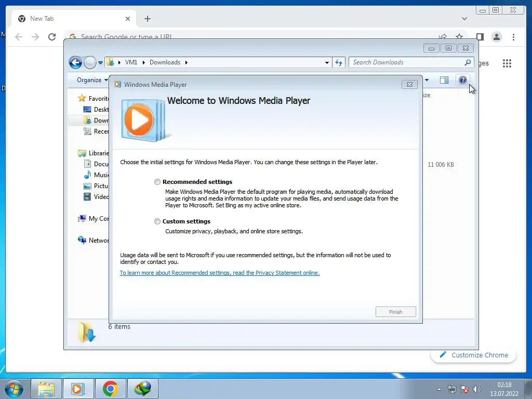
Task: Bookmark this tab with the star icon
Action: tap(459, 37)
